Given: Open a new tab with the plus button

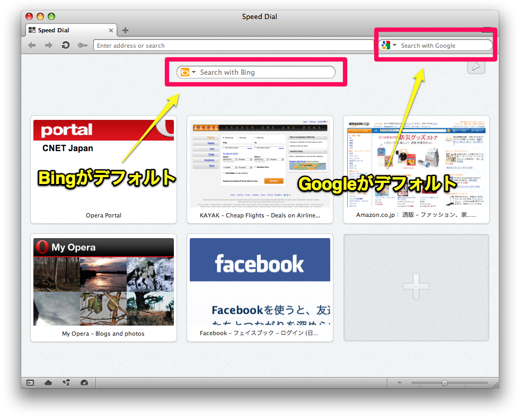Looking at the screenshot, I should (125, 31).
